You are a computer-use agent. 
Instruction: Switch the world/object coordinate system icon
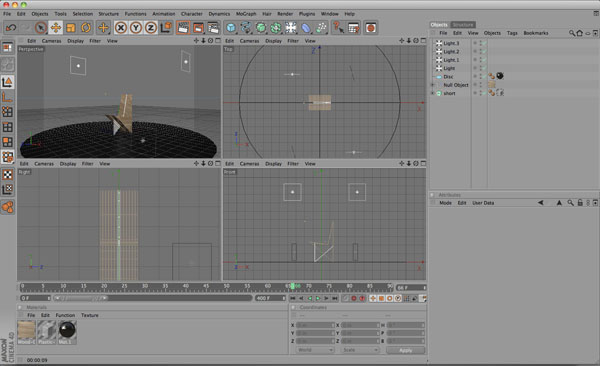pyautogui.click(x=166, y=28)
